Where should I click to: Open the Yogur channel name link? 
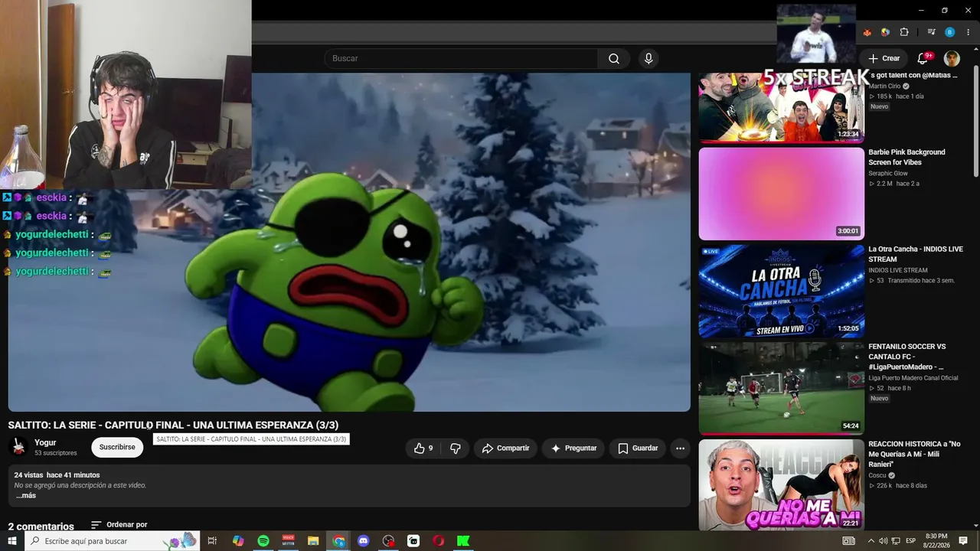(x=45, y=443)
